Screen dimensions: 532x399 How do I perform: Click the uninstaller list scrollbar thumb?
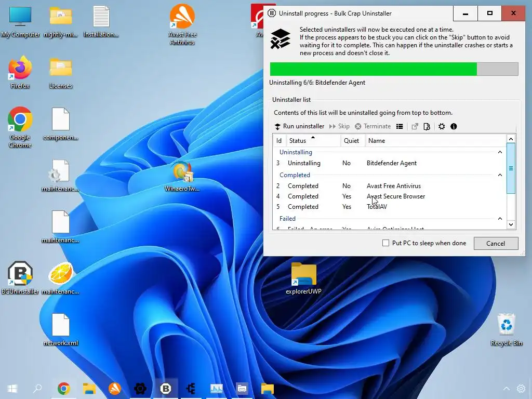tap(511, 168)
